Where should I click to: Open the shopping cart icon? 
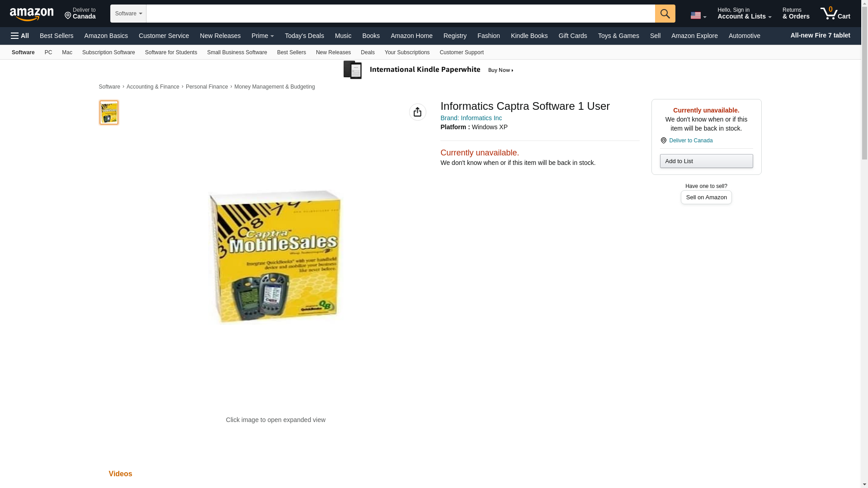tap(835, 14)
